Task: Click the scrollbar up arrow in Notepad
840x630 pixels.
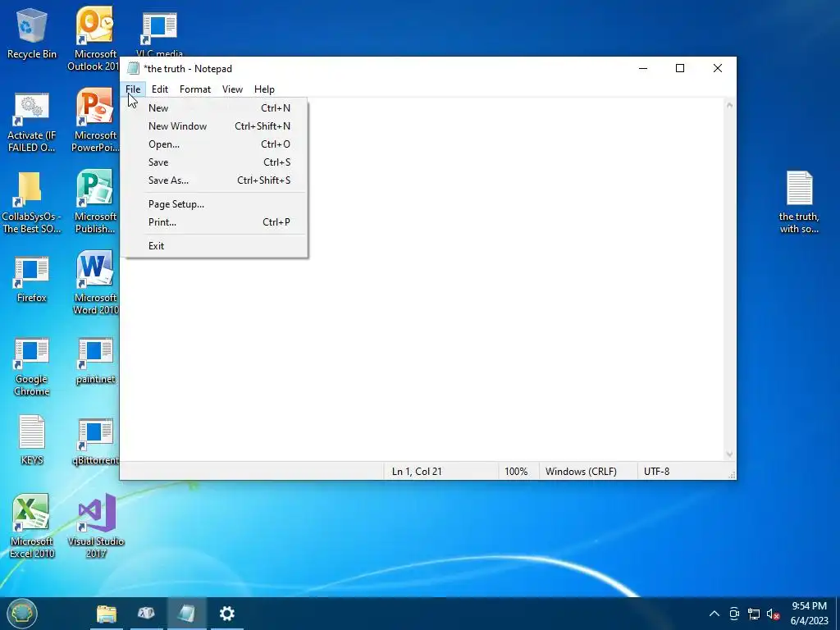Action: pos(729,105)
